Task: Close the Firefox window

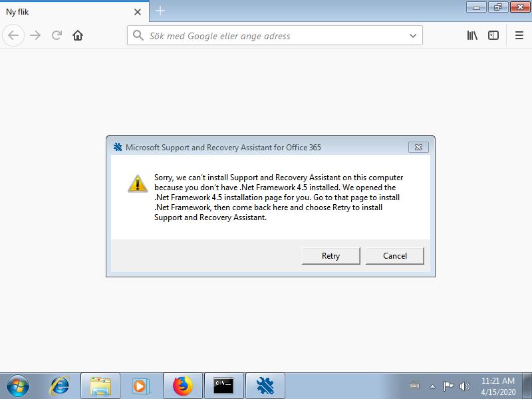Action: 520,7
